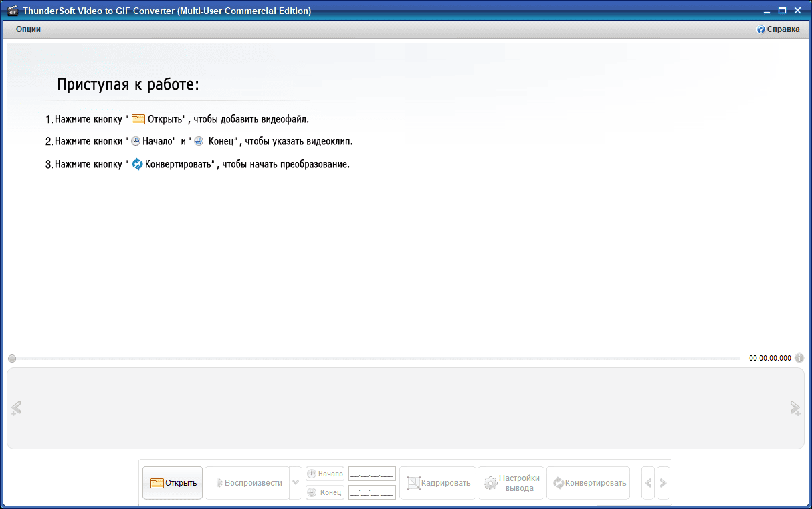Open the Опции menu
812x509 pixels.
[29, 29]
